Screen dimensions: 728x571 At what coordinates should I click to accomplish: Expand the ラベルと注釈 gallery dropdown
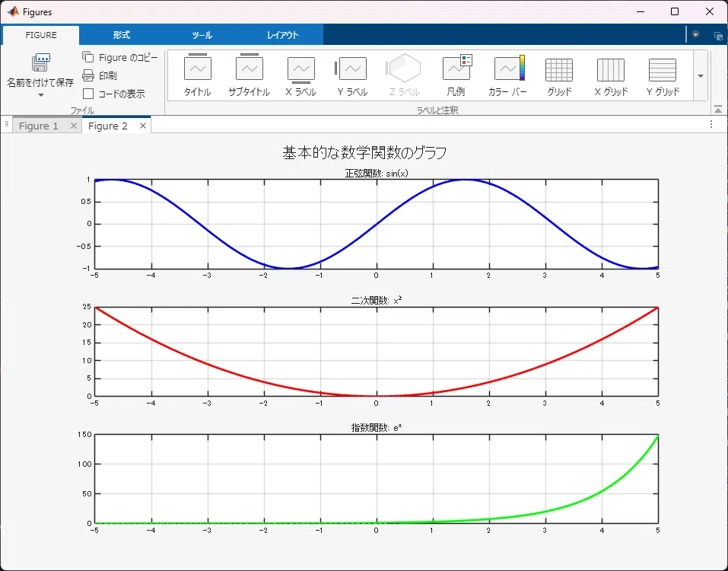(701, 75)
